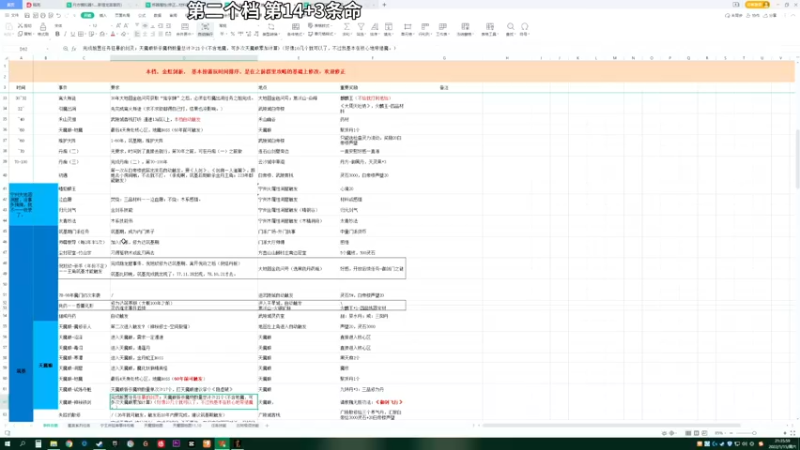Click the Underline formatting button
800x450 pixels.
(72, 34)
